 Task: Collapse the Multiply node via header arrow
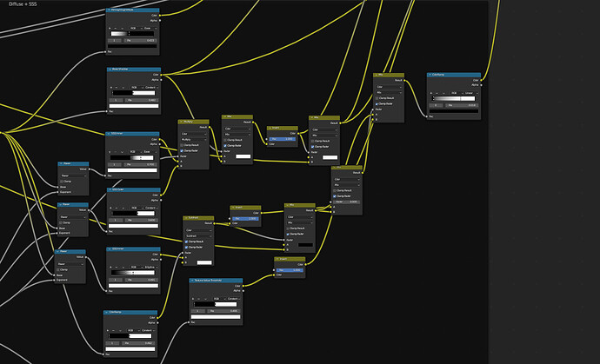tap(182, 122)
